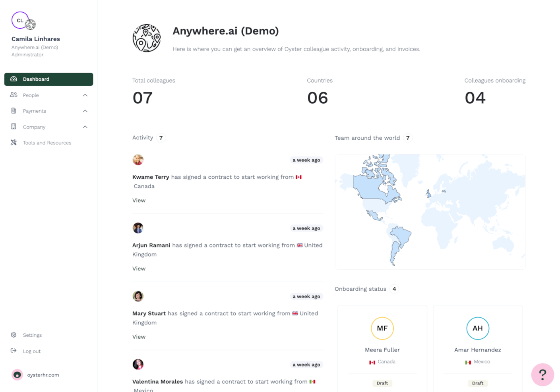Switch to the Dashboard menu item
The width and height of the screenshot is (560, 392).
coord(36,79)
